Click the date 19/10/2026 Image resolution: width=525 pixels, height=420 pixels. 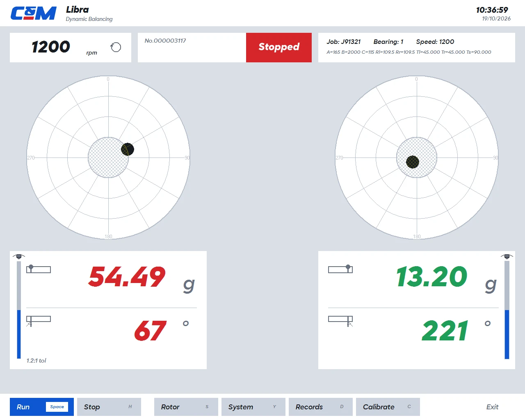click(x=496, y=19)
